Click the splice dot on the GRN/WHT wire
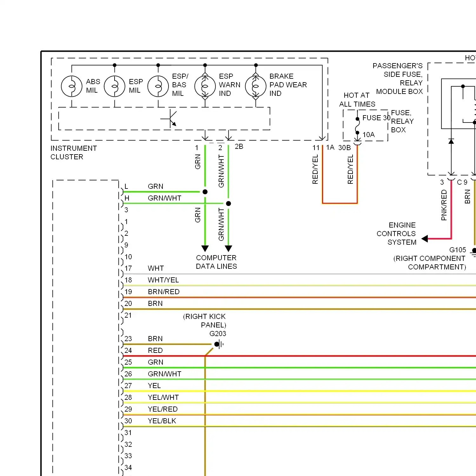The width and height of the screenshot is (476, 476). (228, 203)
